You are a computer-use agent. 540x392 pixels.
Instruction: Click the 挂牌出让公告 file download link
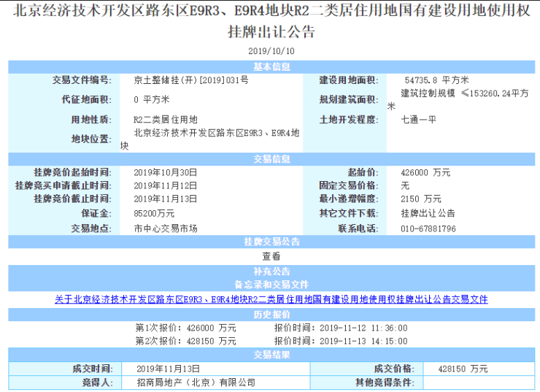pyautogui.click(x=428, y=213)
